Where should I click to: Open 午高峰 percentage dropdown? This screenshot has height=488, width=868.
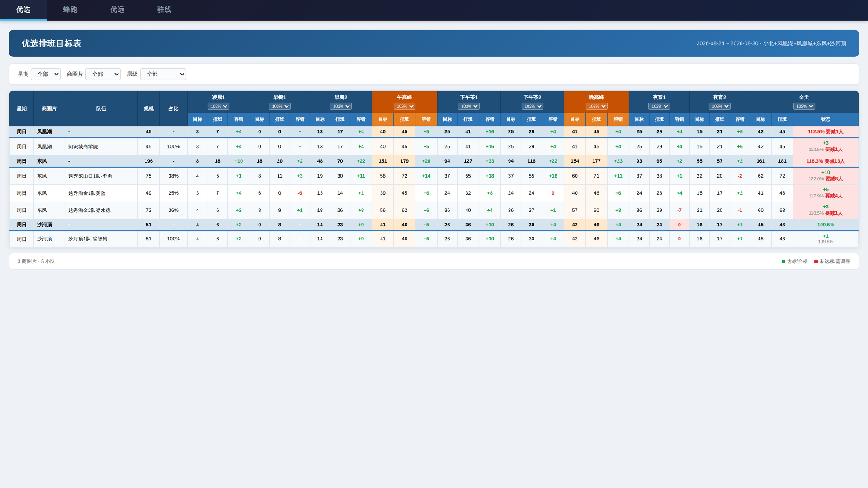(x=405, y=106)
